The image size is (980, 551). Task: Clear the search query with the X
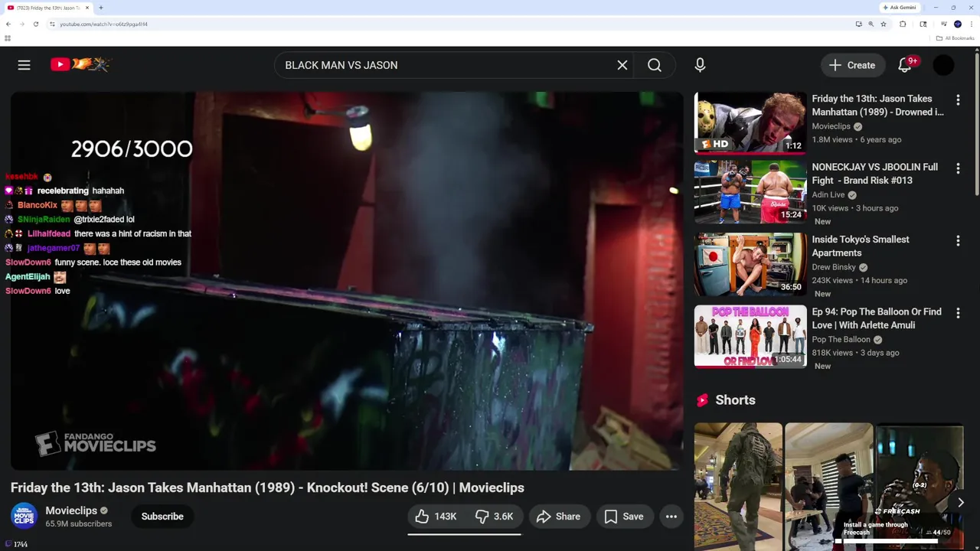click(x=622, y=65)
